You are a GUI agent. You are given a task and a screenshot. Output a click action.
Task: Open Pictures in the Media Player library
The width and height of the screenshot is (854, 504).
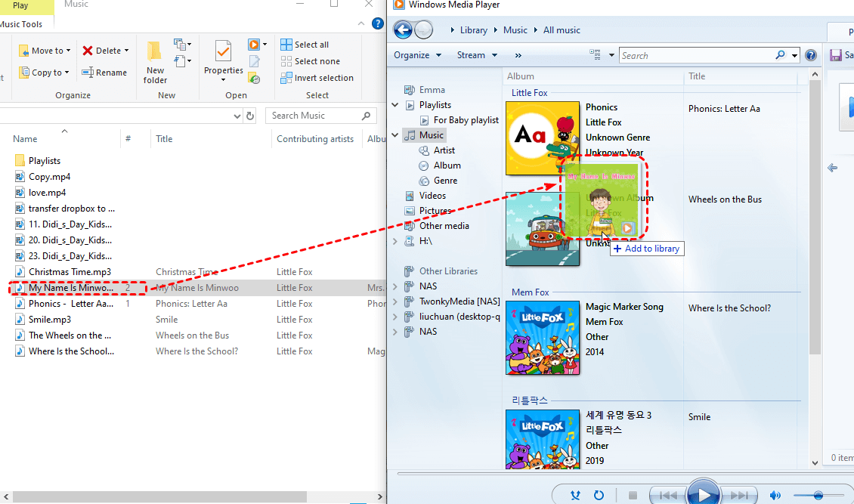(427, 211)
